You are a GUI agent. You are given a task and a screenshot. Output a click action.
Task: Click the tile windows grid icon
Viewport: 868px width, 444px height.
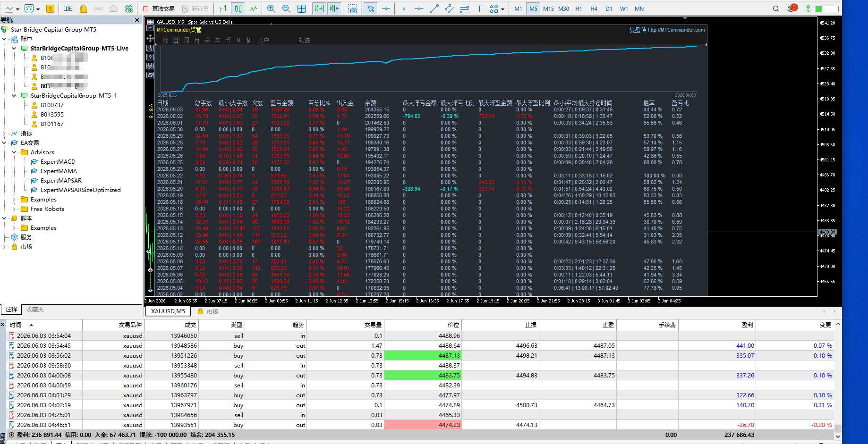[301, 8]
